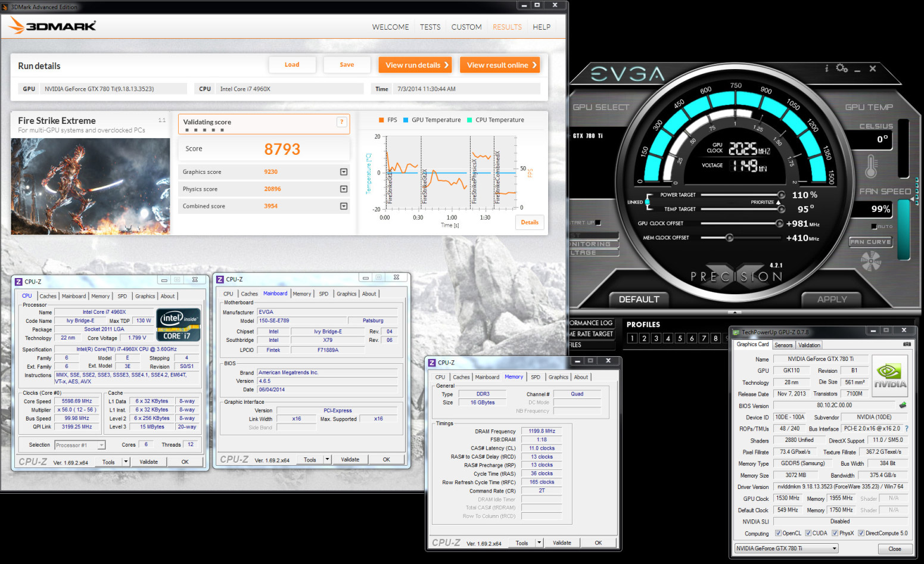Open EVGA Precision settings gear icon
The image size is (924, 564).
tap(842, 68)
